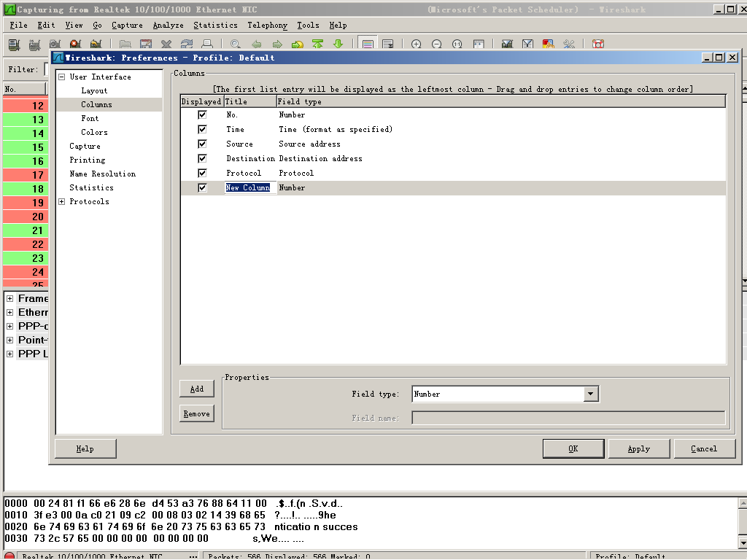Jump to first packet icon

(318, 44)
